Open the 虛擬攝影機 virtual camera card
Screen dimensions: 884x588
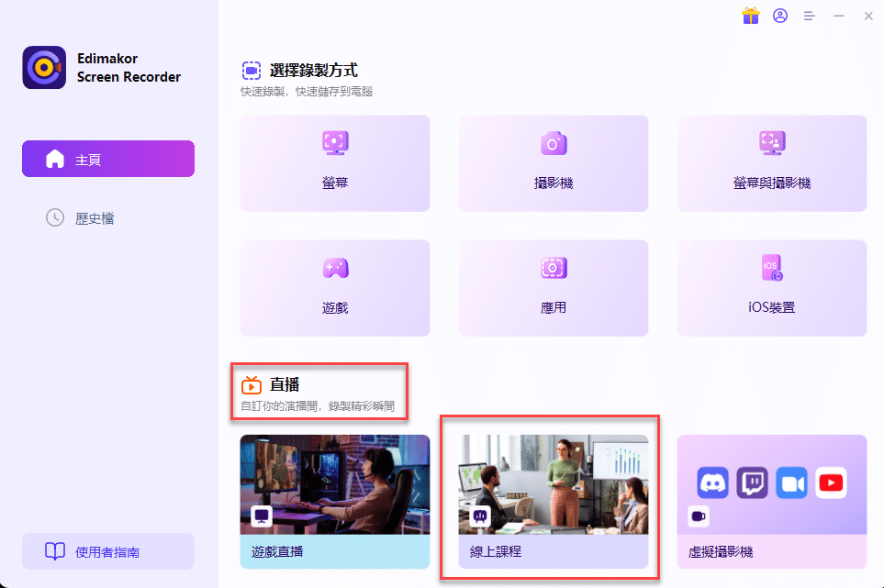pos(772,501)
